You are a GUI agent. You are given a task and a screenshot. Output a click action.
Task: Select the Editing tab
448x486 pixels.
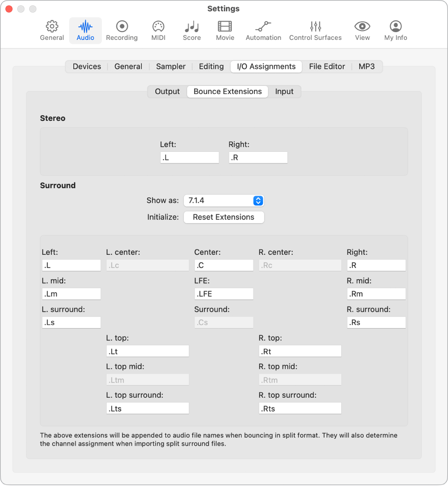point(211,66)
